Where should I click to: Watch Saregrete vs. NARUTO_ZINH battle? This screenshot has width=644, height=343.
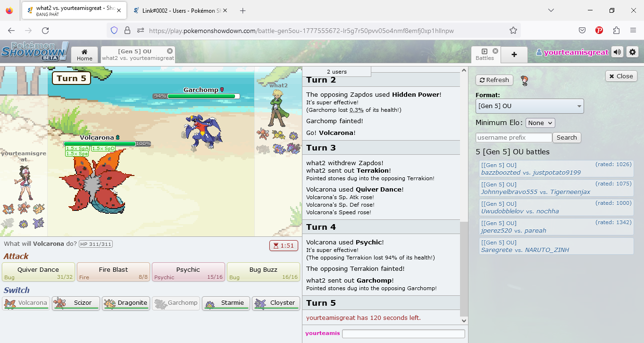coord(556,246)
